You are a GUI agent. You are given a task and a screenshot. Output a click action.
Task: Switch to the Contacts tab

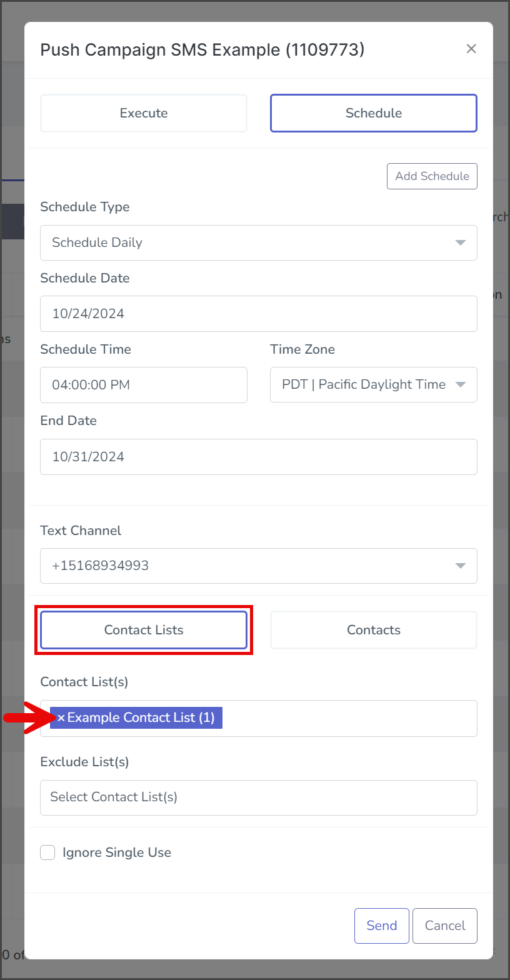tap(374, 630)
